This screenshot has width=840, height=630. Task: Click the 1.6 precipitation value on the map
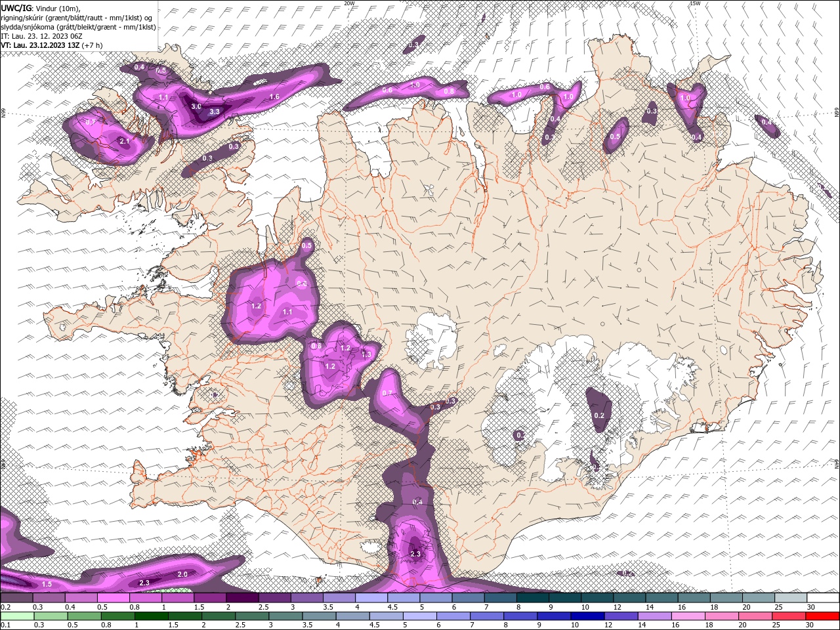pyautogui.click(x=274, y=96)
